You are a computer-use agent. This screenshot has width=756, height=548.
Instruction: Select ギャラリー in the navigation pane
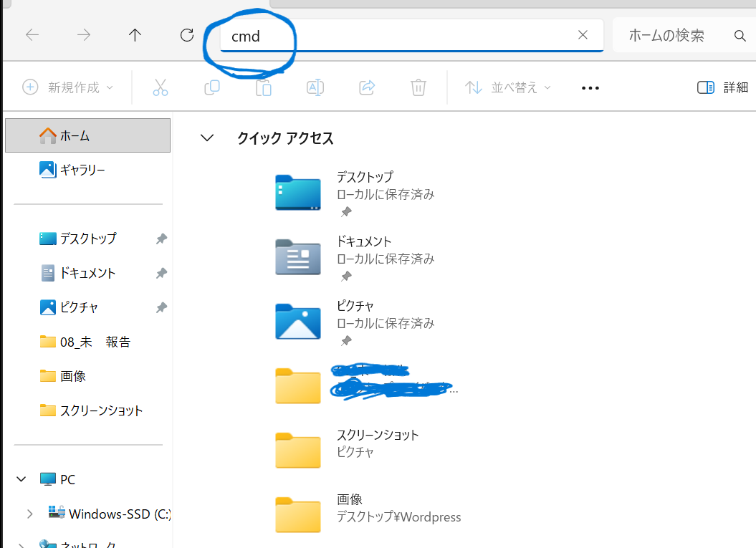pyautogui.click(x=82, y=170)
